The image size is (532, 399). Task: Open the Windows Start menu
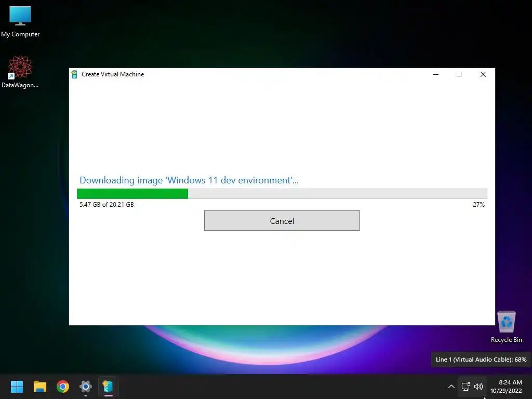tap(17, 387)
